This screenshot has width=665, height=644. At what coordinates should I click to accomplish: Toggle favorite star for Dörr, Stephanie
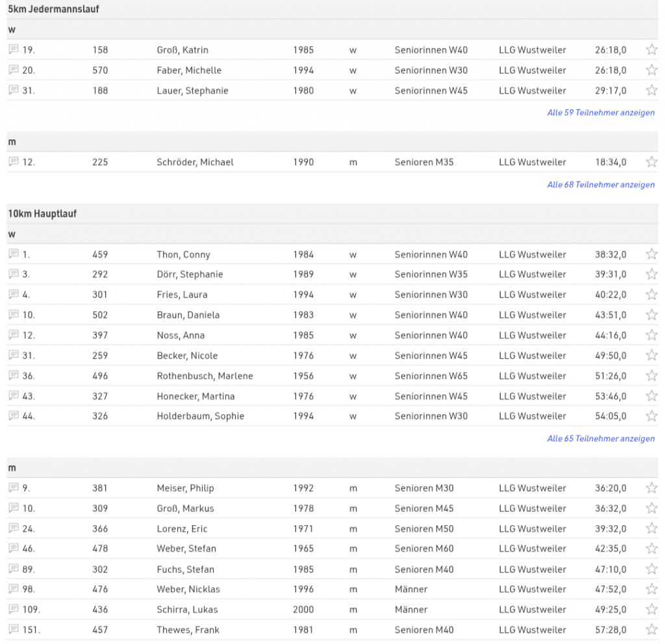[x=651, y=274]
